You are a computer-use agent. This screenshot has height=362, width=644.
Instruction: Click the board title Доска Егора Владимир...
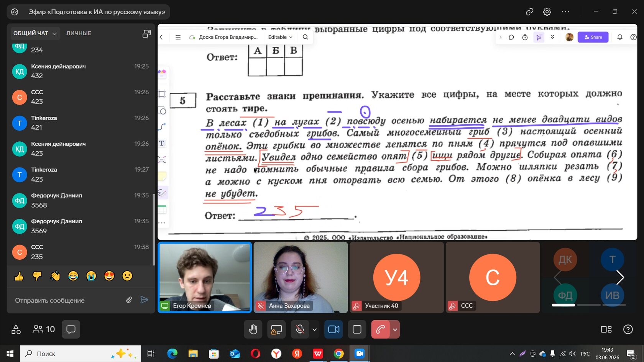pos(228,37)
